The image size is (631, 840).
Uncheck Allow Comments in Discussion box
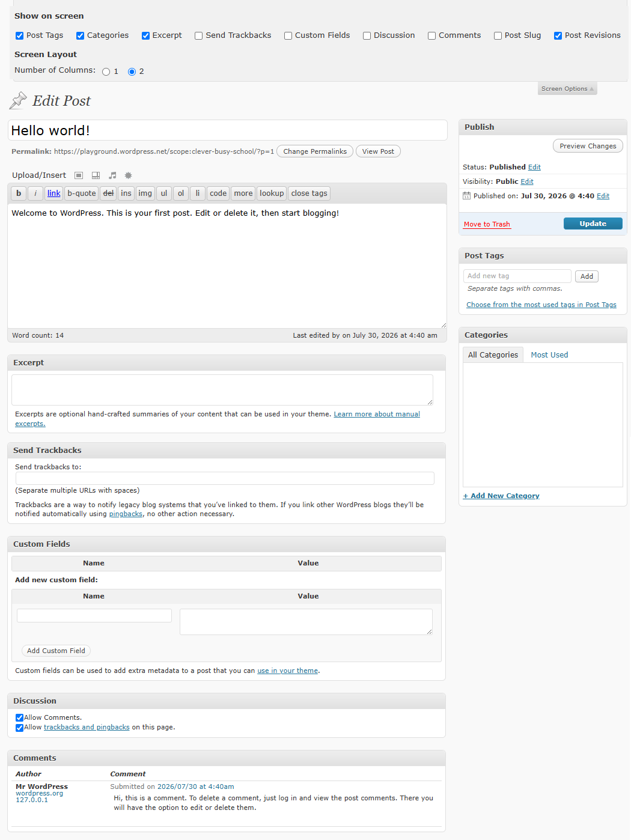[x=20, y=718]
